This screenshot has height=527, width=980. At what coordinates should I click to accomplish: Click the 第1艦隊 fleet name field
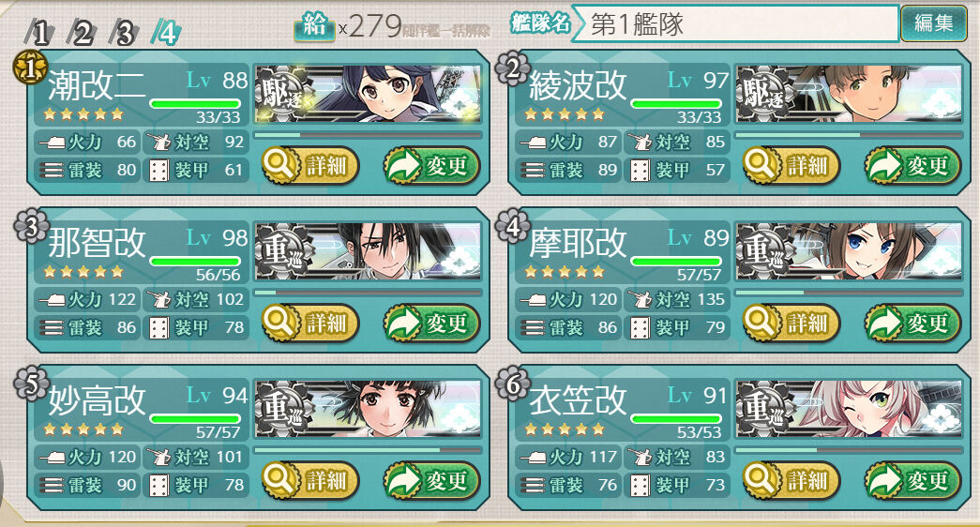735,23
